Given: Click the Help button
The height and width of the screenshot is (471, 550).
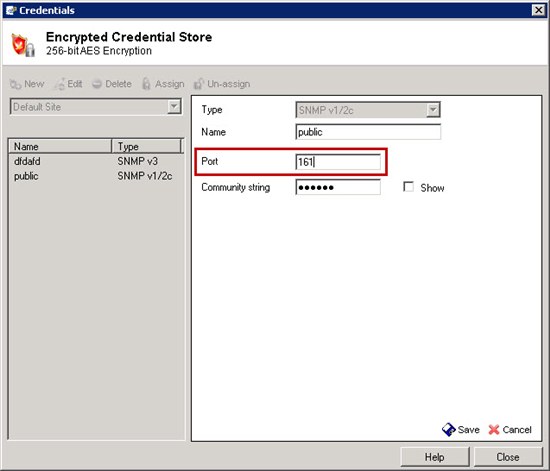Looking at the screenshot, I should click(x=435, y=457).
